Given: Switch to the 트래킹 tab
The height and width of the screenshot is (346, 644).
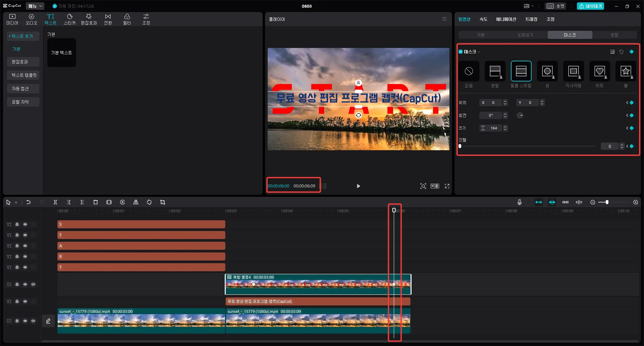Looking at the screenshot, I should [x=531, y=19].
